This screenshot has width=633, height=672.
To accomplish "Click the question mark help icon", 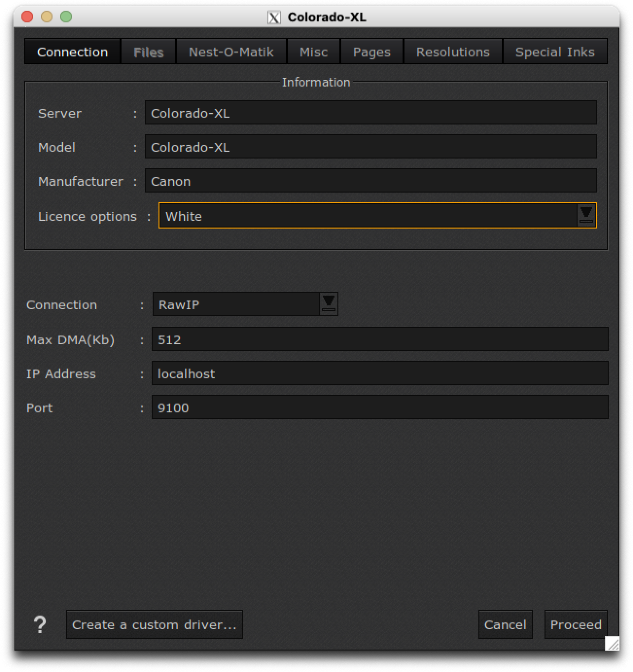I will click(x=40, y=624).
